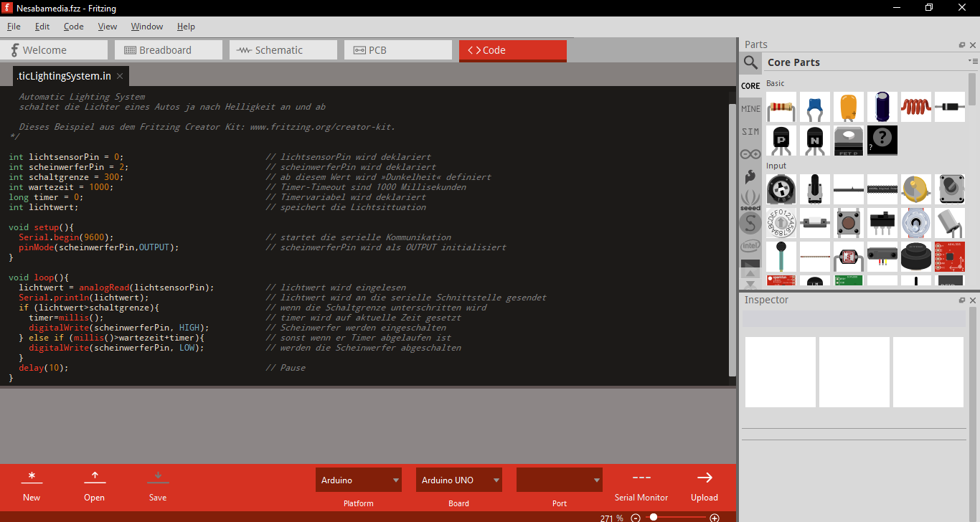Expand the Platform dropdown showing Arduino

coord(358,480)
